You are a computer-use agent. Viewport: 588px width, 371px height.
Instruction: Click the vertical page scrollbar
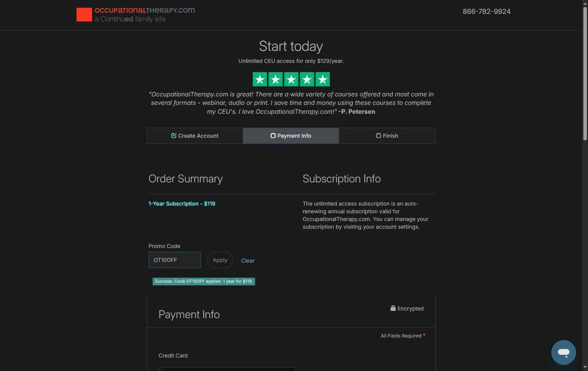pyautogui.click(x=585, y=73)
